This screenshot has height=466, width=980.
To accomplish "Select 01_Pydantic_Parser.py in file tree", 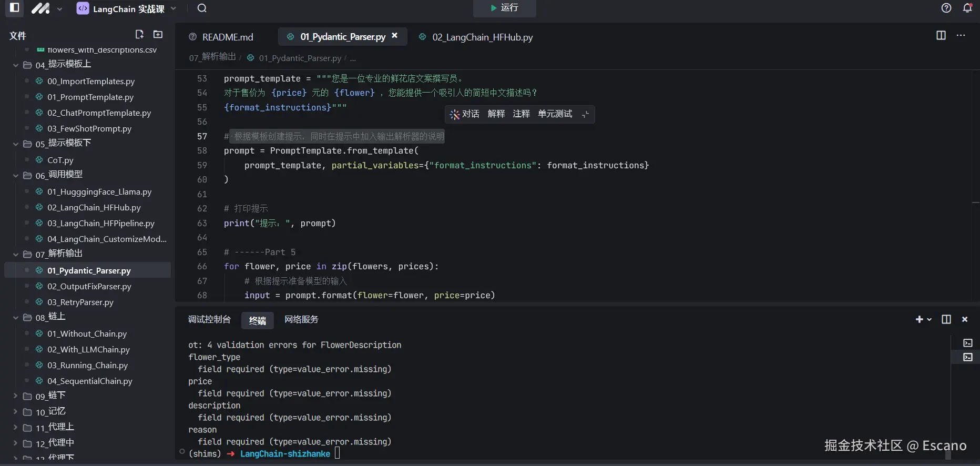I will tap(87, 270).
